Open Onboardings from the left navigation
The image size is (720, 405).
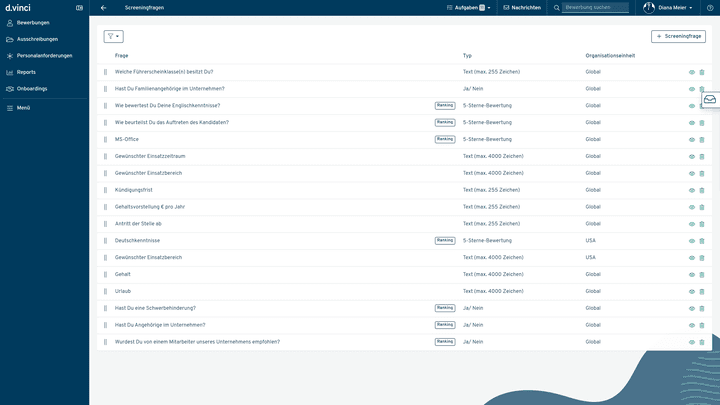click(32, 88)
